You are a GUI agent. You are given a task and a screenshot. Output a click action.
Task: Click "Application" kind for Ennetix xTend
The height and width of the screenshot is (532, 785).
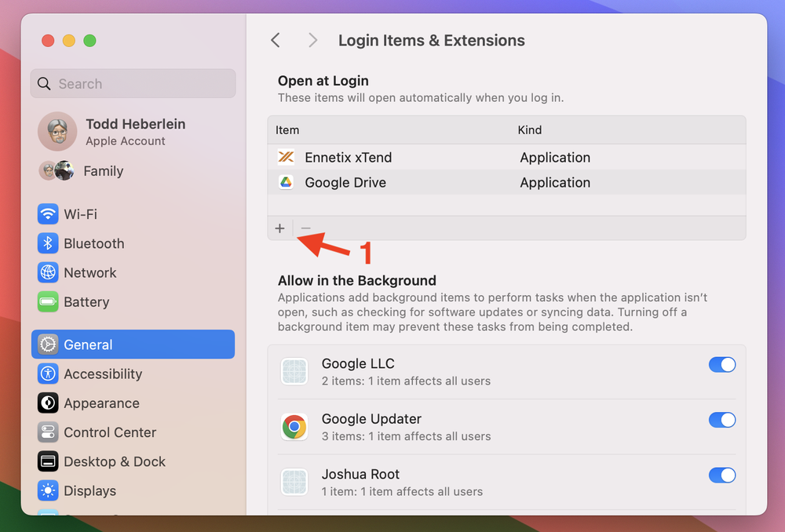(555, 157)
